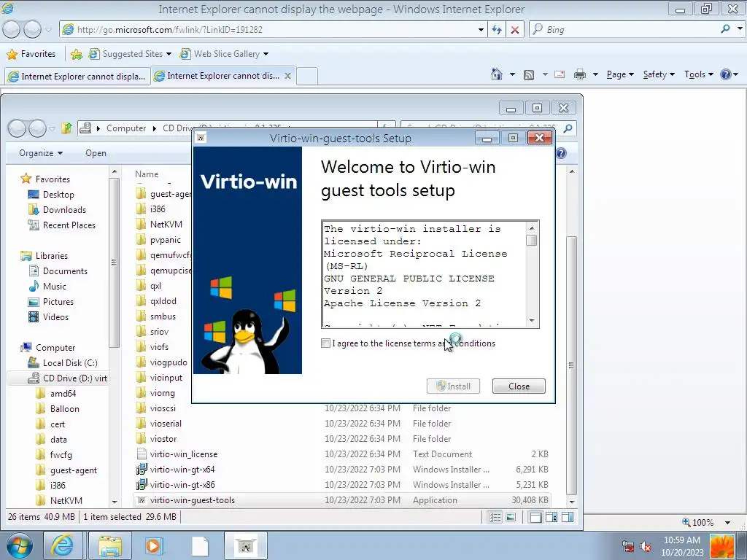Open the Tools menu in IE

pyautogui.click(x=698, y=74)
